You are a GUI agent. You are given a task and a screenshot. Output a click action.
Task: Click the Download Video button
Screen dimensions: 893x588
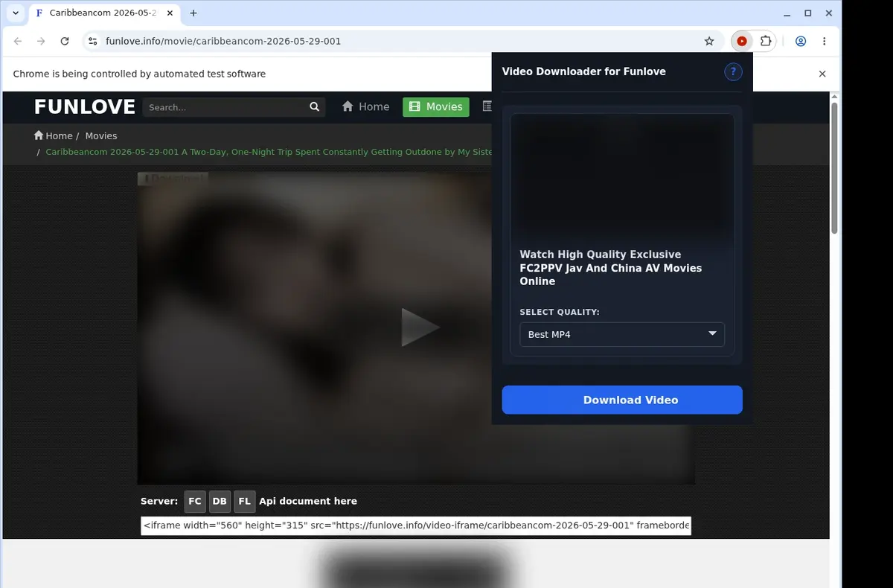[622, 400]
